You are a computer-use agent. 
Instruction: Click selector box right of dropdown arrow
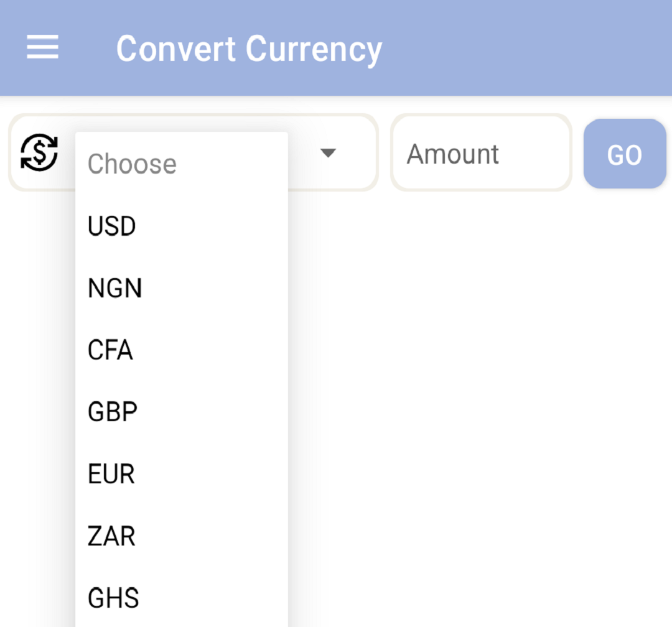click(358, 152)
